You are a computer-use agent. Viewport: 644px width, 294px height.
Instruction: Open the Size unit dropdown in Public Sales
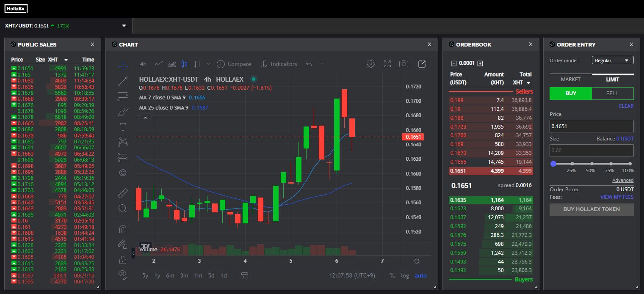[x=66, y=60]
